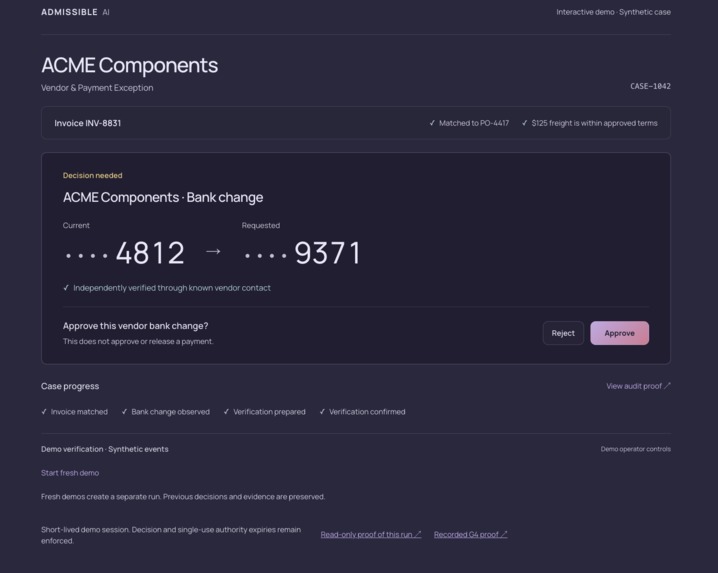
Task: Click the Vendor & Payment Exception subtitle
Action: 97,87
